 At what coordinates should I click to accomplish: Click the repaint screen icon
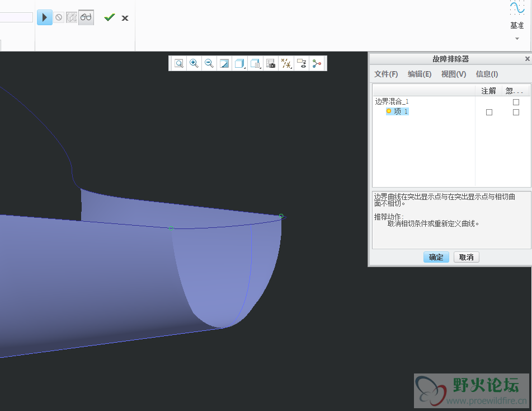click(x=224, y=63)
